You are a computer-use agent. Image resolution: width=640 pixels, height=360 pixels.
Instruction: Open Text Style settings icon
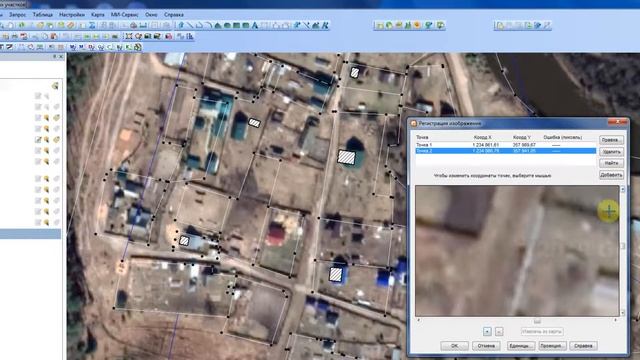click(325, 25)
